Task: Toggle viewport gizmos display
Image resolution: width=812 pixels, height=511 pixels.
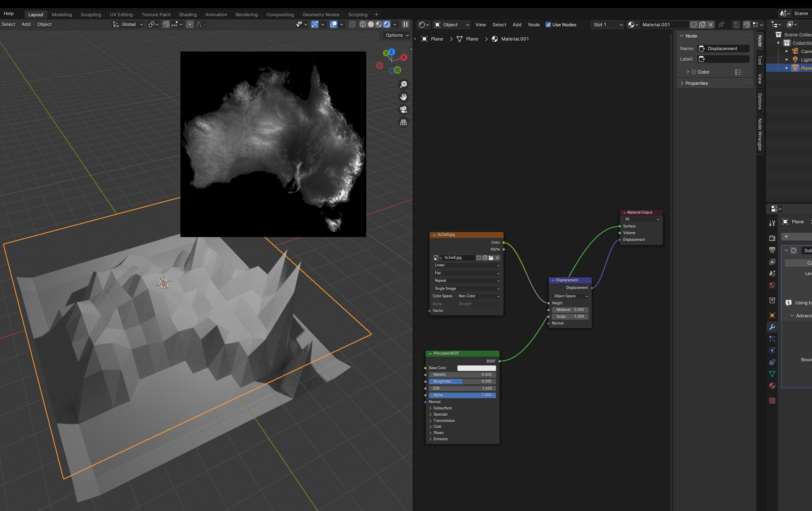Action: click(x=315, y=24)
